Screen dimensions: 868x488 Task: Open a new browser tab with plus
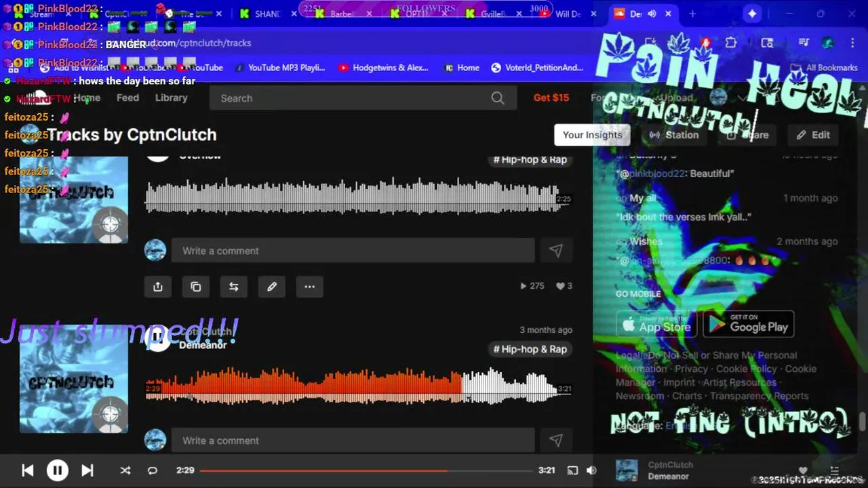coord(692,14)
